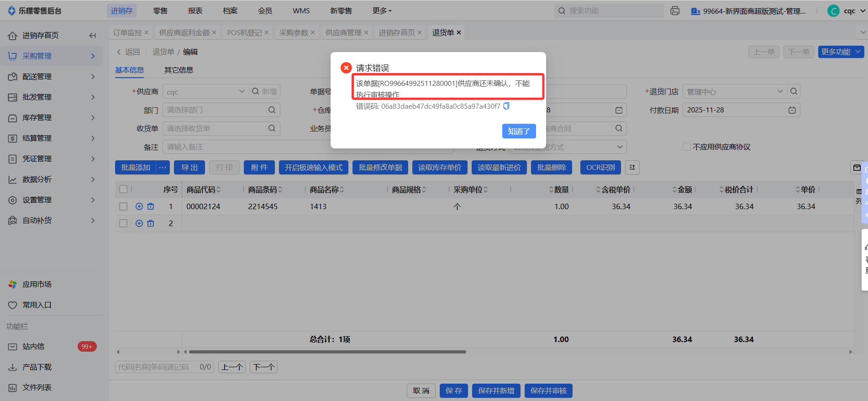This screenshot has height=401, width=868.
Task: Click 下一个 button near search field
Action: 263,367
